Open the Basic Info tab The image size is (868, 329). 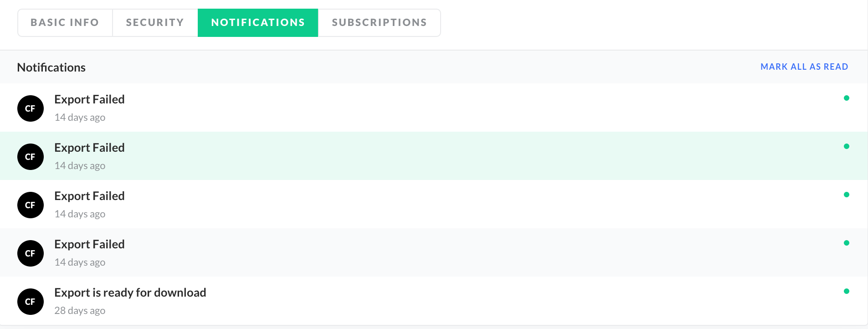[65, 23]
